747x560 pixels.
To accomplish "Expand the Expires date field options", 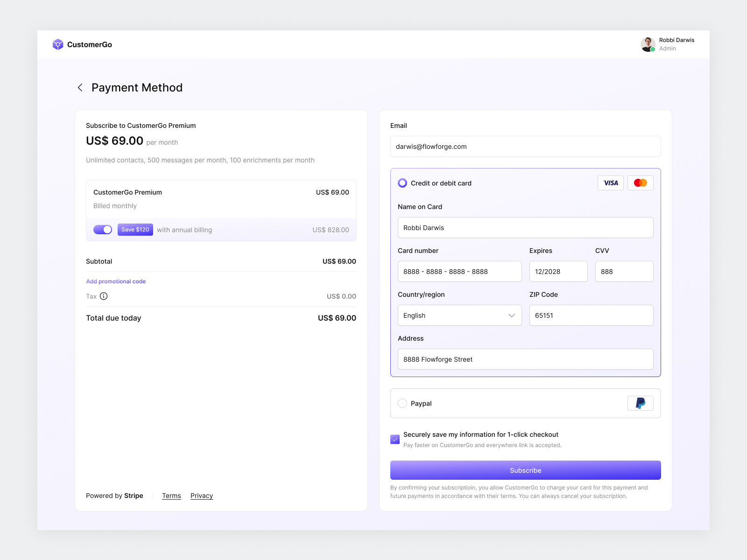I will tap(558, 271).
